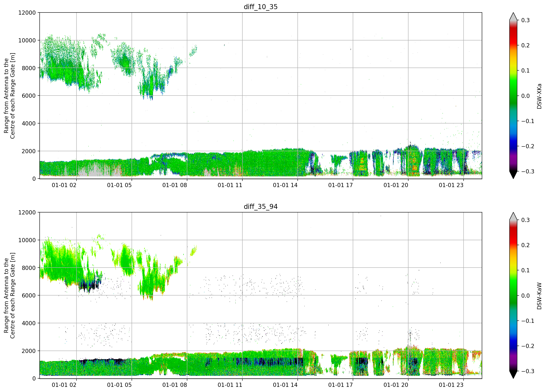Click the '01-01 11' tick label under diff_10_35
This screenshot has width=546, height=392.
coord(230,185)
